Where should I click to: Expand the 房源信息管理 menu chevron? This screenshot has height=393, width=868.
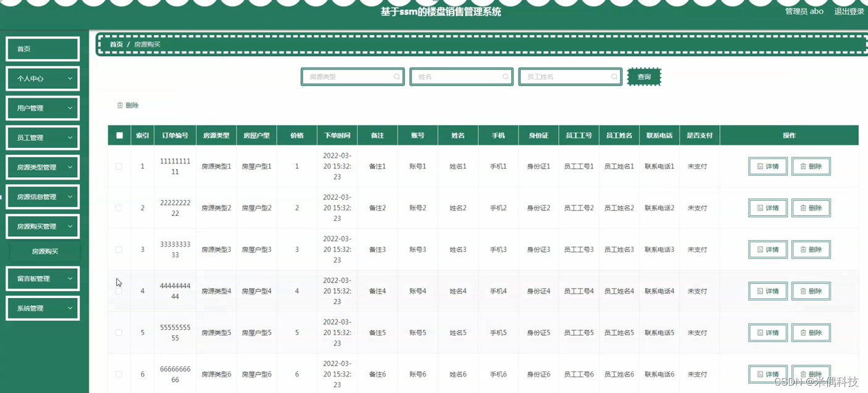point(70,197)
